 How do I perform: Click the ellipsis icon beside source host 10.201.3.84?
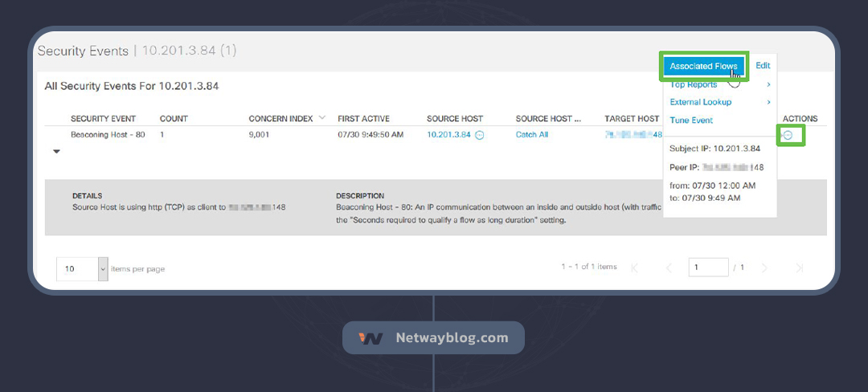click(x=480, y=135)
